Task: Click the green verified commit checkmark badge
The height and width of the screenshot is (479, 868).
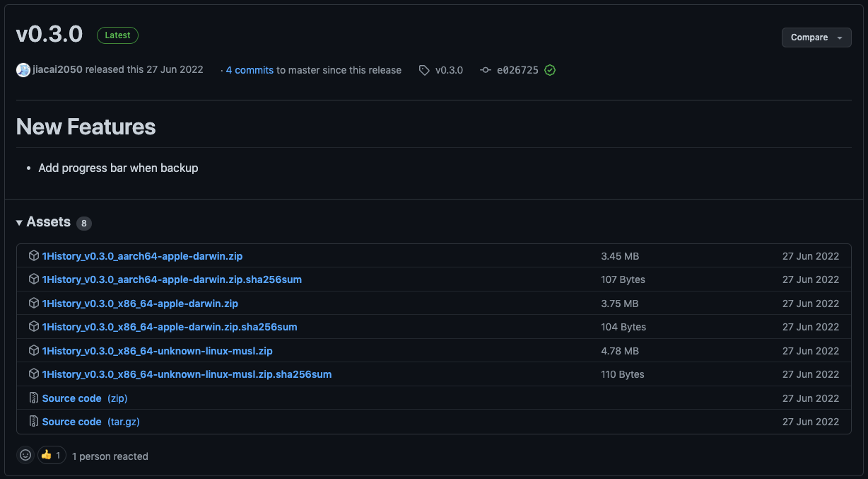Action: [550, 70]
